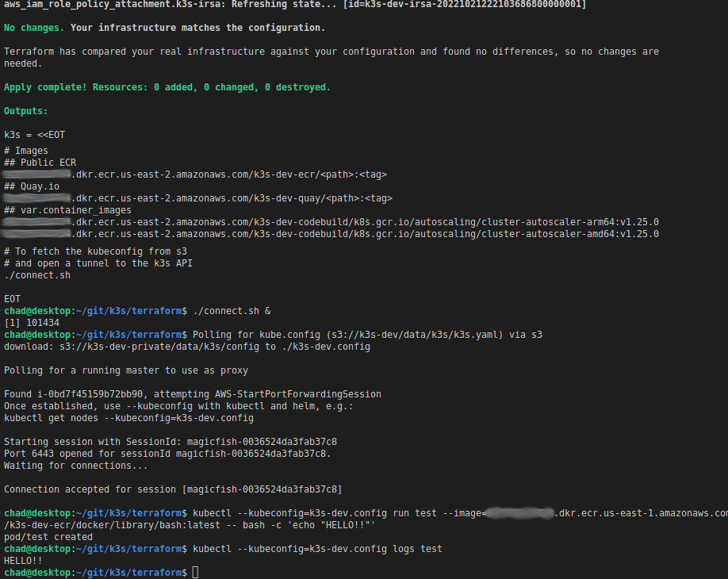The height and width of the screenshot is (579, 728).
Task: Click the '## Public ECR' line
Action: (40, 163)
